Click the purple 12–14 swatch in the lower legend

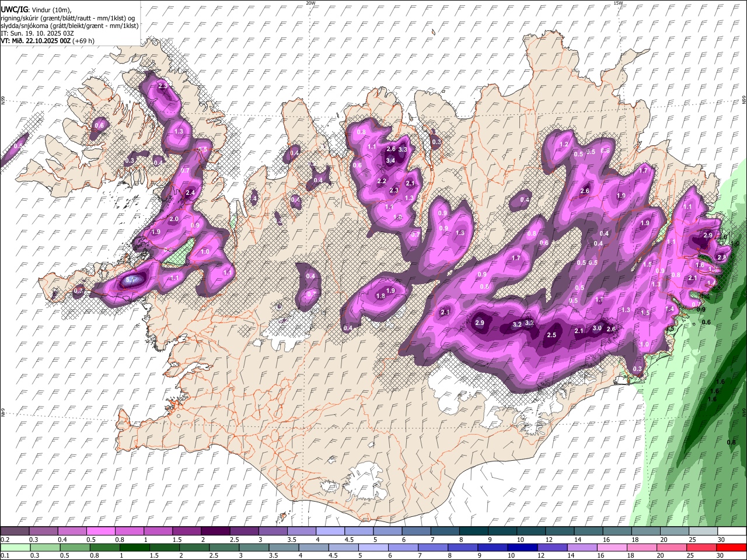tap(552, 548)
